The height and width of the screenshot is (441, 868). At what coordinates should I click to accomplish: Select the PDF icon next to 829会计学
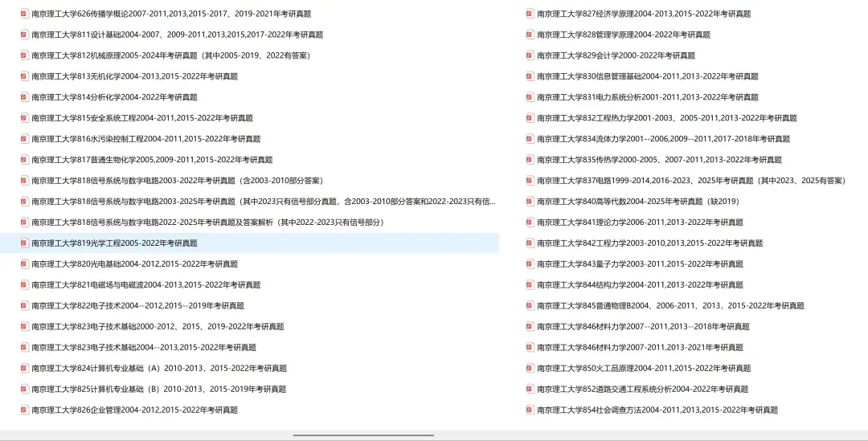point(530,55)
